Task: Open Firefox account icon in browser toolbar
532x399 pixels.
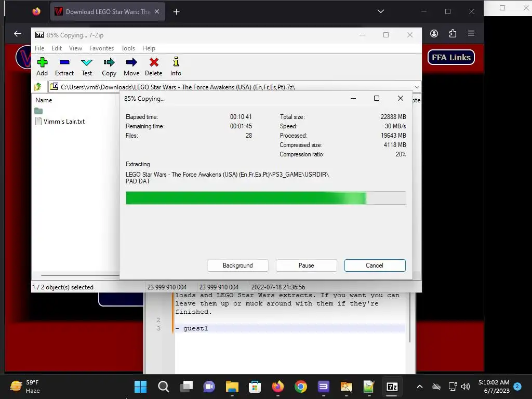Action: coord(434,33)
